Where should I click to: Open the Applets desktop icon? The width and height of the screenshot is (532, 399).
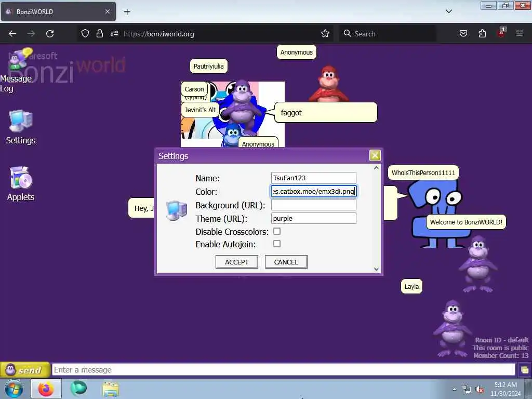pos(21,183)
